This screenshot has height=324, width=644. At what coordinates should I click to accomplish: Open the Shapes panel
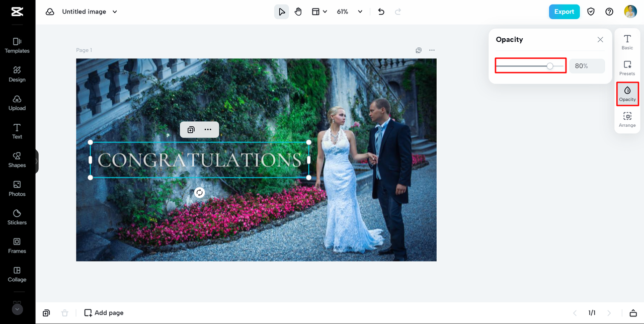(x=17, y=159)
